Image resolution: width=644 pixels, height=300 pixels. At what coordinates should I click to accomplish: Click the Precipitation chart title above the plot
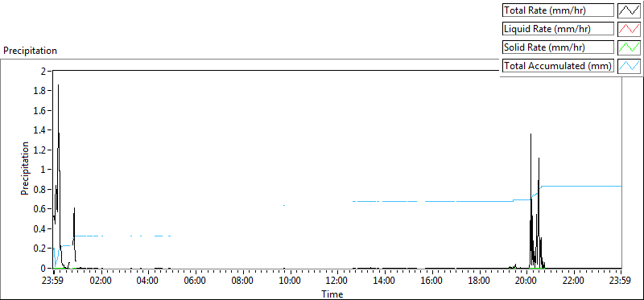[30, 51]
